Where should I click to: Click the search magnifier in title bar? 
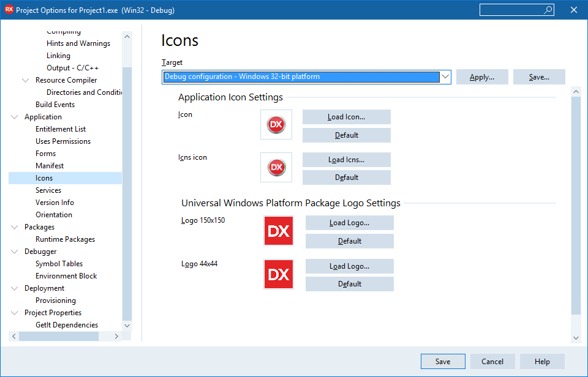coord(548,10)
